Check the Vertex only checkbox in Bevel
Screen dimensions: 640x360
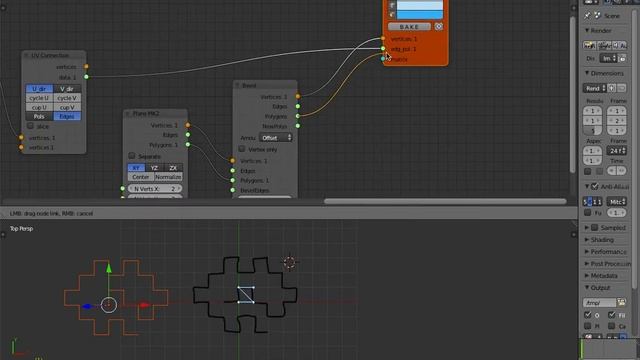[242, 149]
